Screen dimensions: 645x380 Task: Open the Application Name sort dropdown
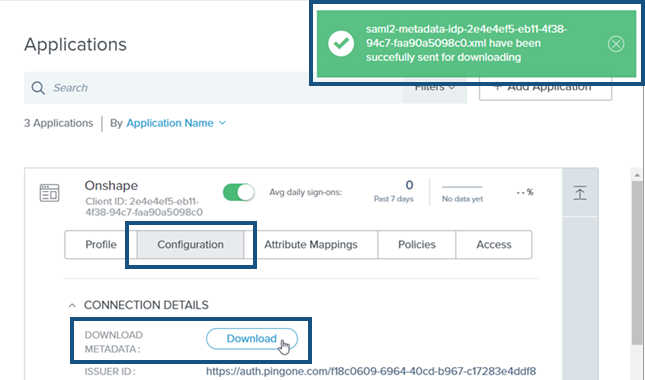176,123
